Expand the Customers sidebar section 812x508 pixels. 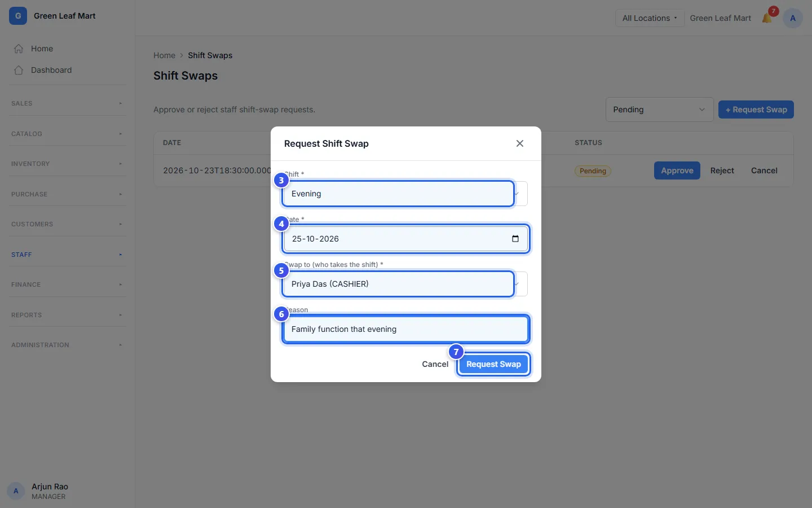coord(68,224)
